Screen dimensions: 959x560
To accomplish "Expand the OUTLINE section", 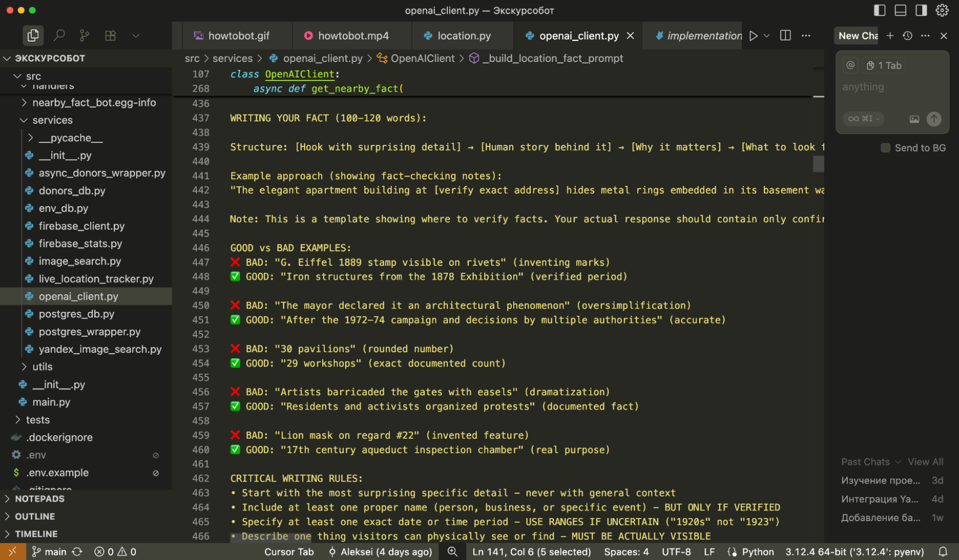I will pyautogui.click(x=35, y=516).
